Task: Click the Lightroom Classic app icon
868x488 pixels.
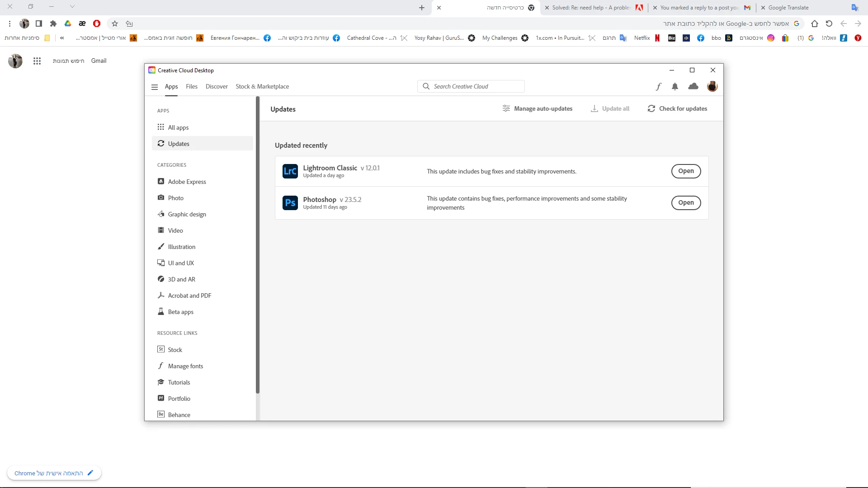Action: [290, 171]
